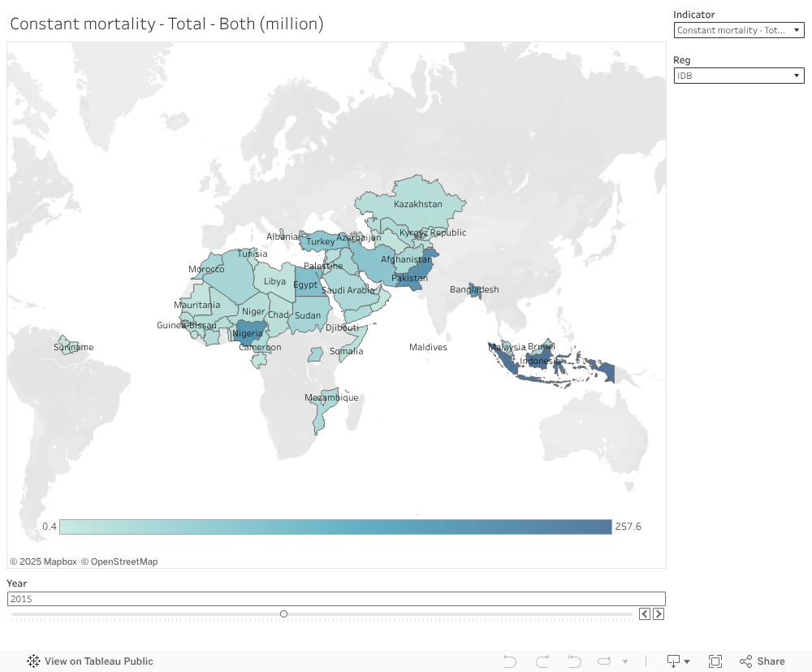Step Year back with left arrow
This screenshot has width=812, height=672.
click(x=645, y=613)
